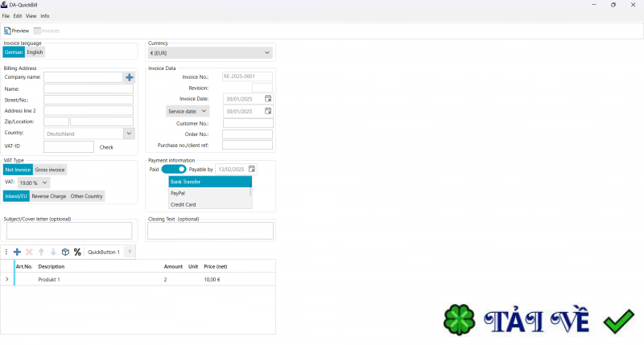This screenshot has height=345, width=644.
Task: Open the Preview toolbar button
Action: [x=16, y=31]
